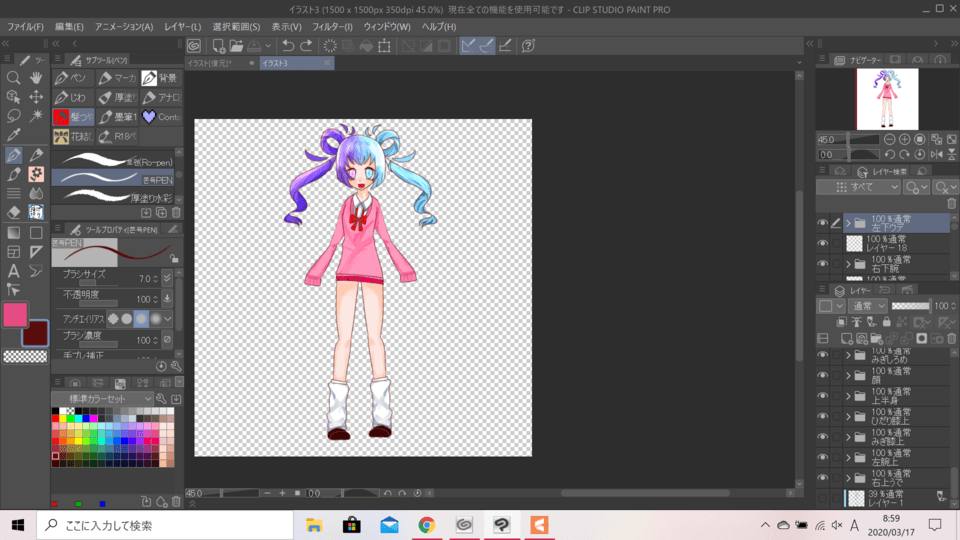Select the Hand move tool
The height and width of the screenshot is (540, 960).
(36, 78)
